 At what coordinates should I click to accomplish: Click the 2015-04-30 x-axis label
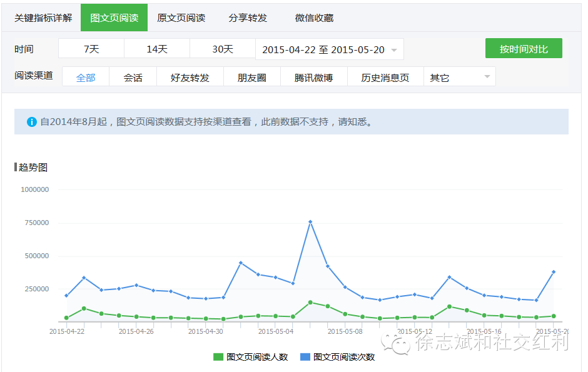[206, 331]
